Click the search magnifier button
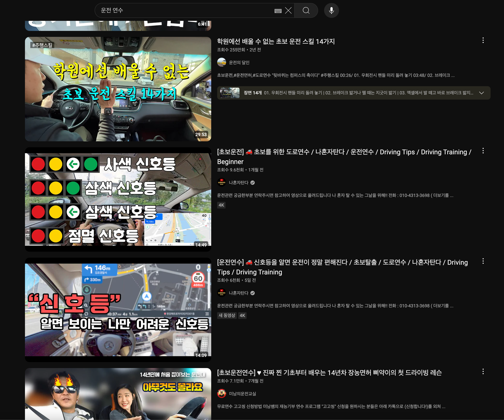This screenshot has height=420, width=504. click(x=306, y=10)
